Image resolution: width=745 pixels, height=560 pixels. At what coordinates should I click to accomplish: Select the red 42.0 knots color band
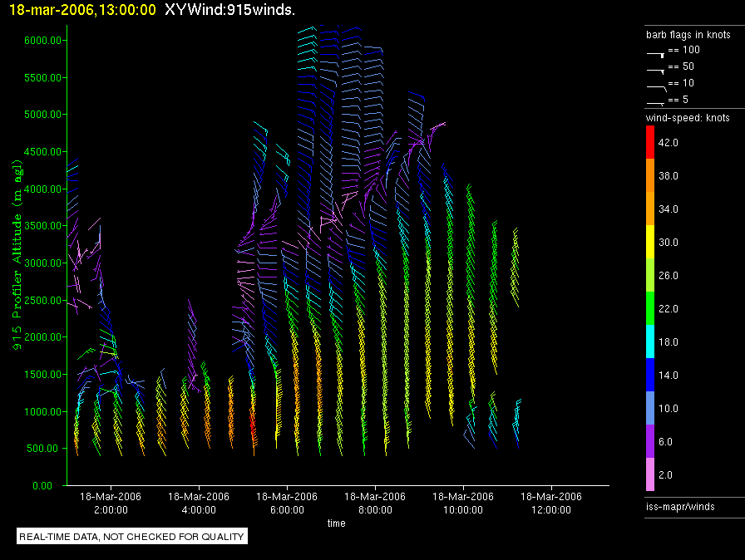[650, 142]
